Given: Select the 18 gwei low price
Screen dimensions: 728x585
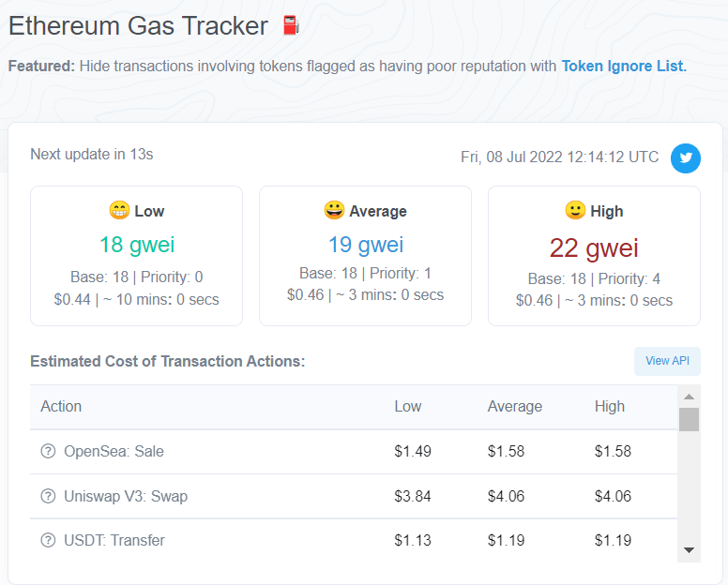Looking at the screenshot, I should point(137,245).
